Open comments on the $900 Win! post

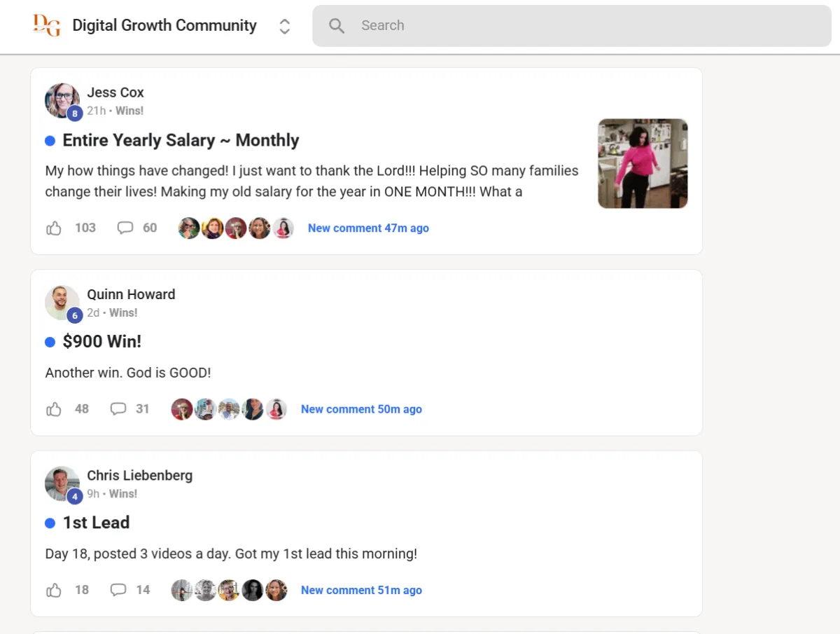[118, 409]
